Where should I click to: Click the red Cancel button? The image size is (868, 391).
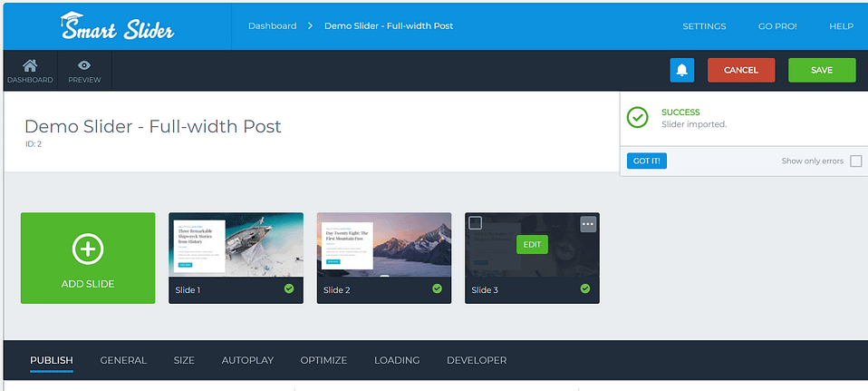(741, 70)
